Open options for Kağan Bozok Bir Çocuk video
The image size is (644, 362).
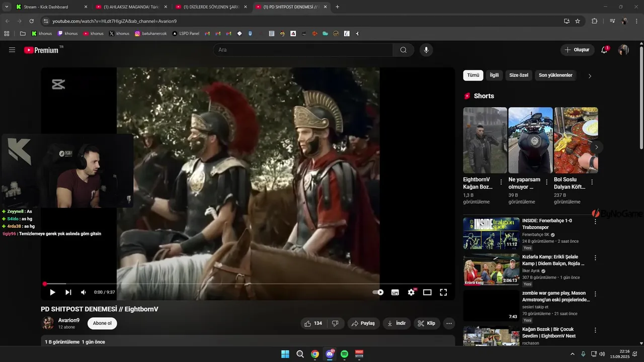click(595, 330)
